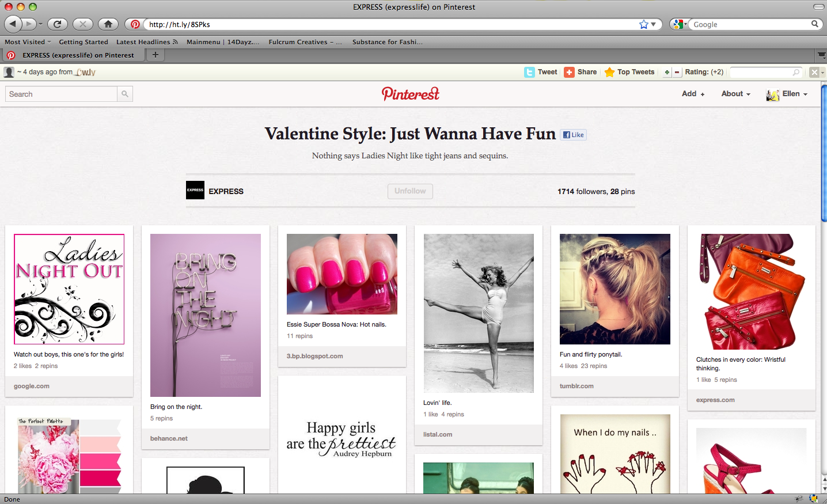827x504 pixels.
Task: Open the Lovin' life beach photo pin
Action: click(479, 313)
